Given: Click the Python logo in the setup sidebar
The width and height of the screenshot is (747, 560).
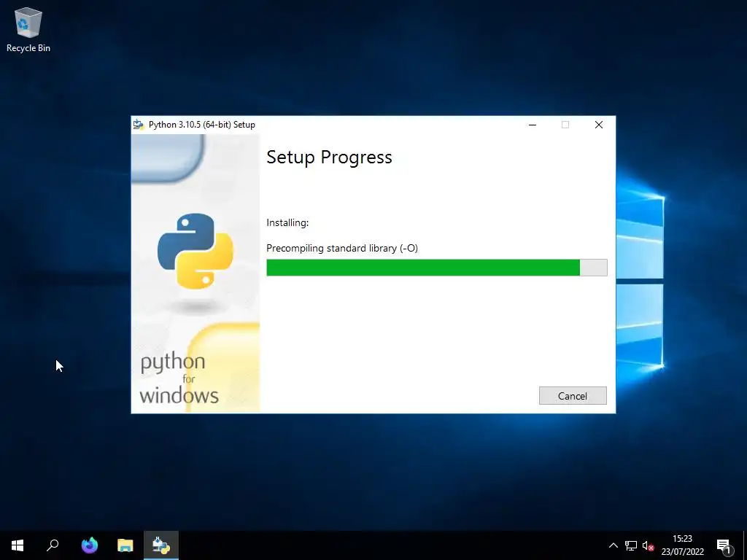Looking at the screenshot, I should [196, 251].
